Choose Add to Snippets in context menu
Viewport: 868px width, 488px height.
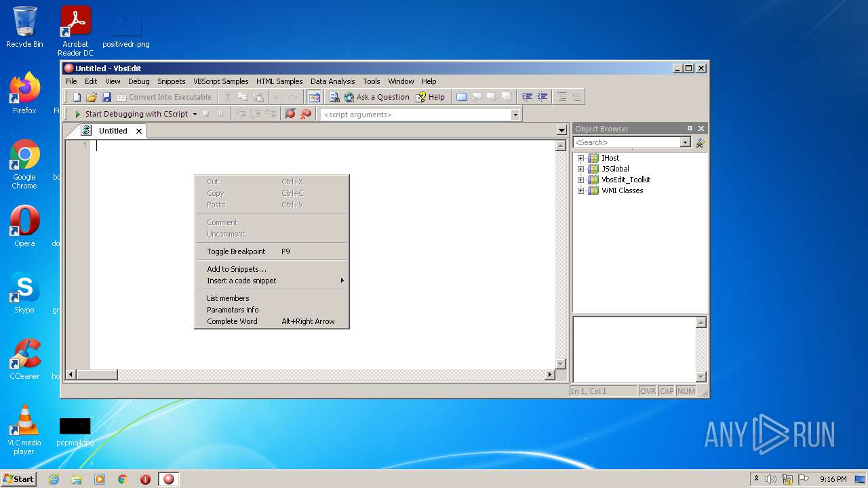pyautogui.click(x=271, y=269)
